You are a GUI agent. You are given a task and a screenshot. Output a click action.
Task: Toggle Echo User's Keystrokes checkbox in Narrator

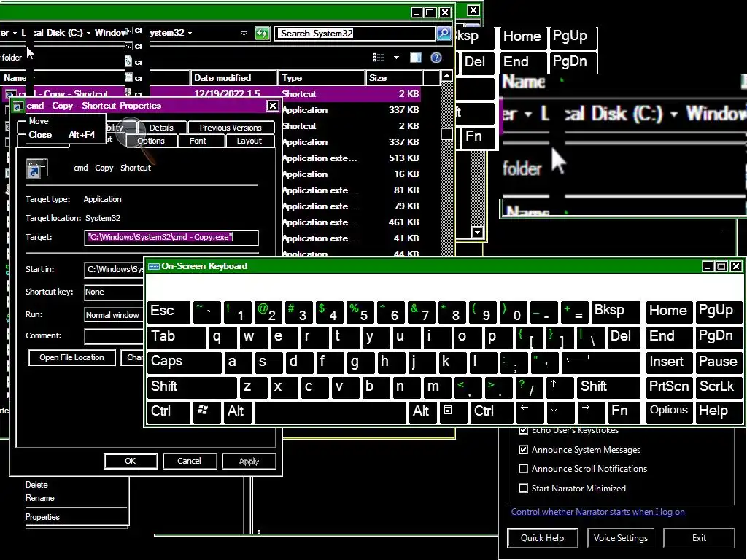(523, 430)
